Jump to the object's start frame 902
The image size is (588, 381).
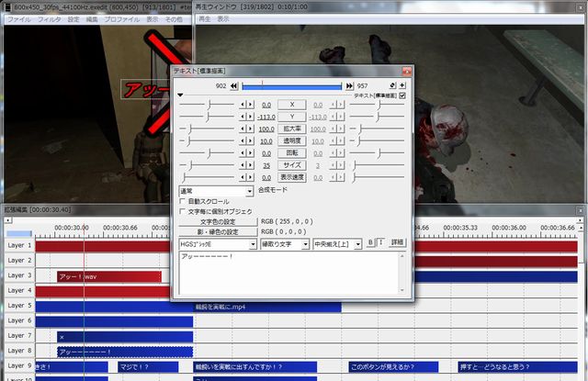click(233, 85)
